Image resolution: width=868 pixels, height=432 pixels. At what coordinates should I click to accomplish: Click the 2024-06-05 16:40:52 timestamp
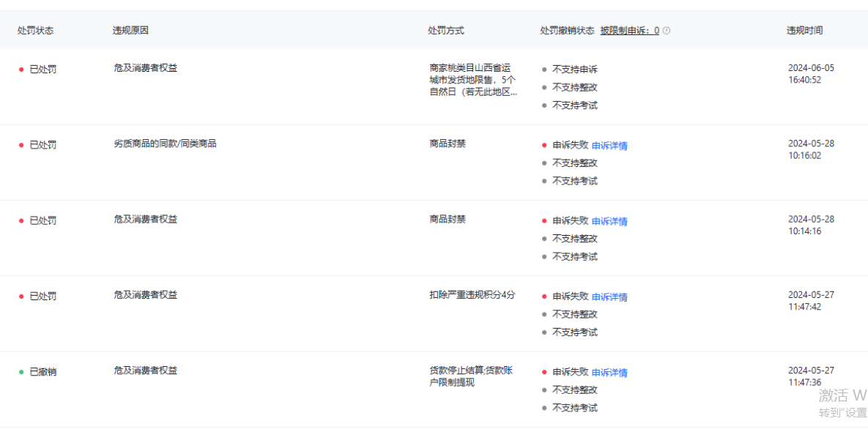pos(810,74)
